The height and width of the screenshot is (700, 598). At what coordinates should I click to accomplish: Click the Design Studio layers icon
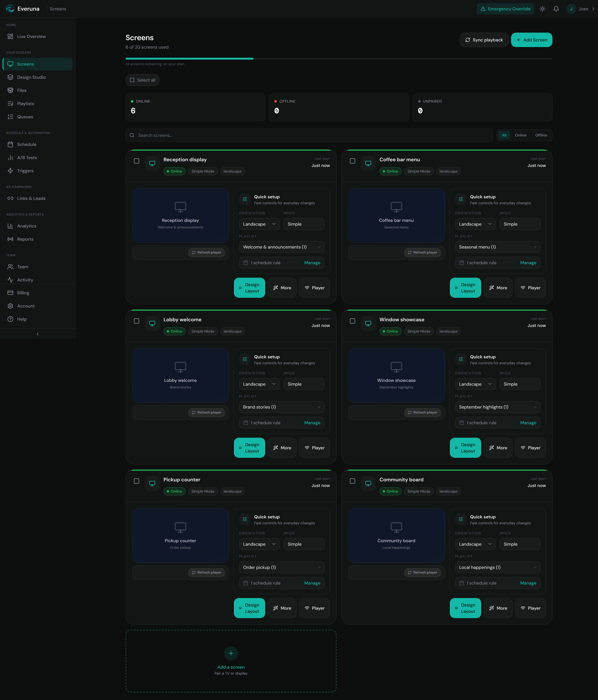tap(11, 77)
